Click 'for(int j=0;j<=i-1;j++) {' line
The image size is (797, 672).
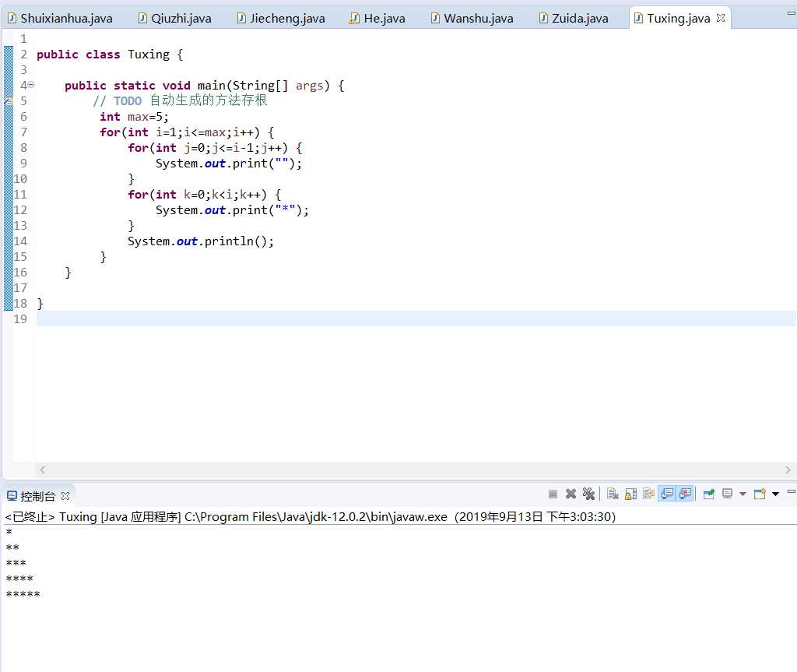point(215,148)
